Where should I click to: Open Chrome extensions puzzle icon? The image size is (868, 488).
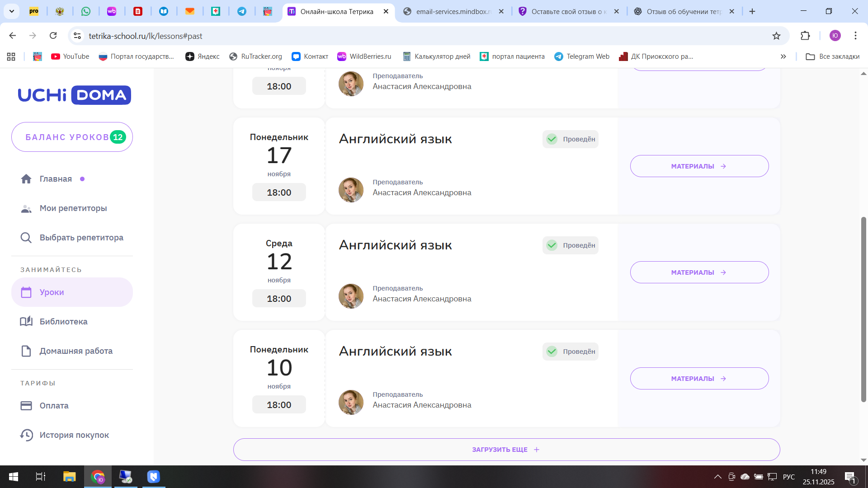(x=805, y=36)
